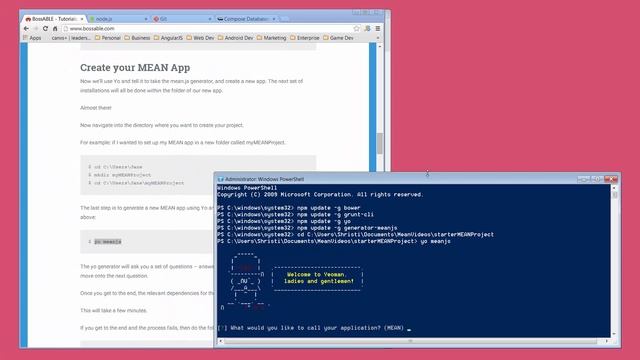Click extension icon beside bookmark star
This screenshot has width=640, height=360.
367,28
